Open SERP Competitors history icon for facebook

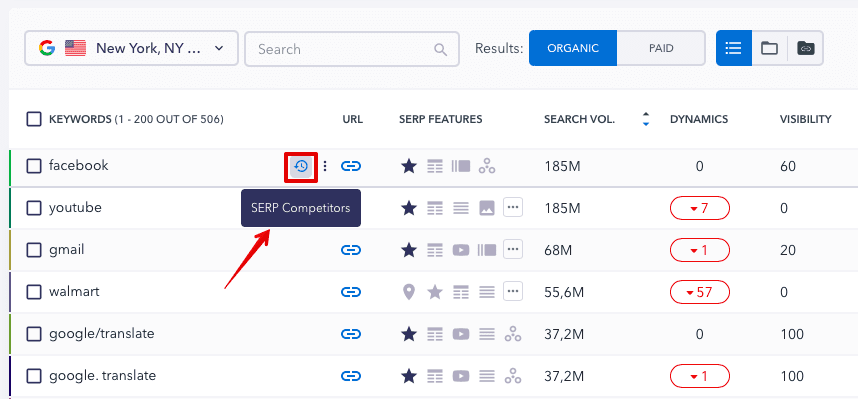(x=301, y=166)
